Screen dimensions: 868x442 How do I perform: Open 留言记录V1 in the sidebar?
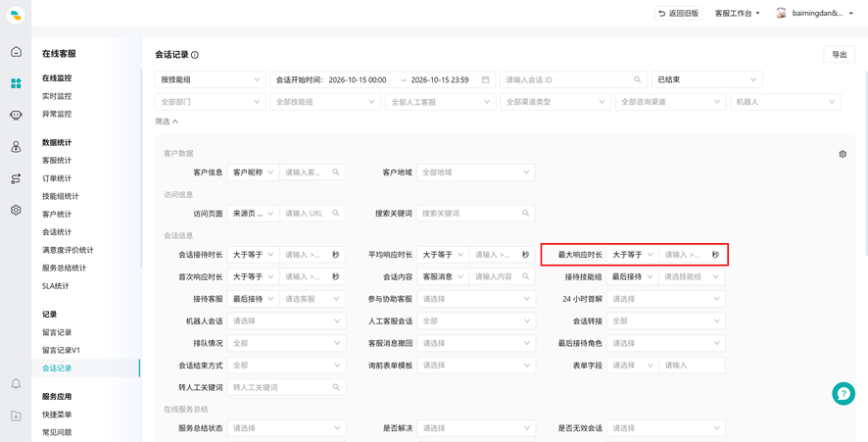pos(62,350)
